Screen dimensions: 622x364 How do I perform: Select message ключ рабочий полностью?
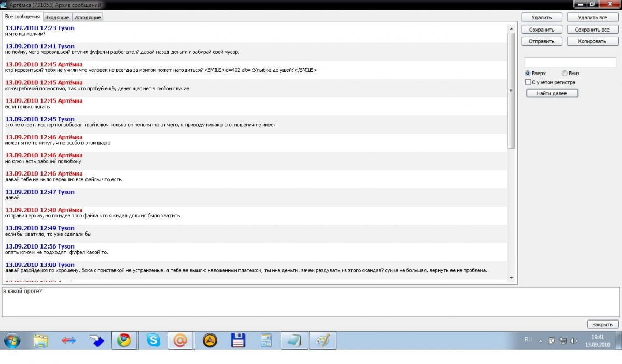97,89
